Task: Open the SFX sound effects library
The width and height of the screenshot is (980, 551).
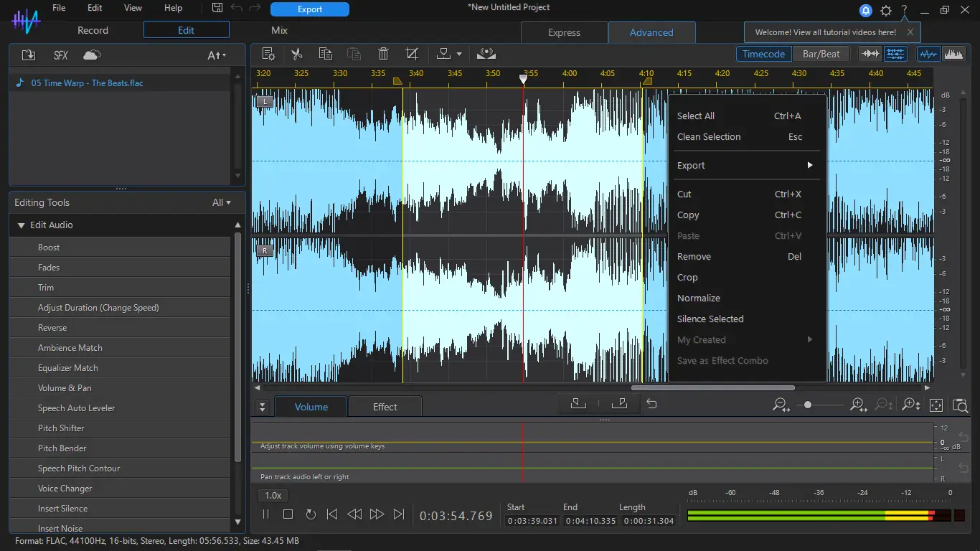Action: (61, 55)
